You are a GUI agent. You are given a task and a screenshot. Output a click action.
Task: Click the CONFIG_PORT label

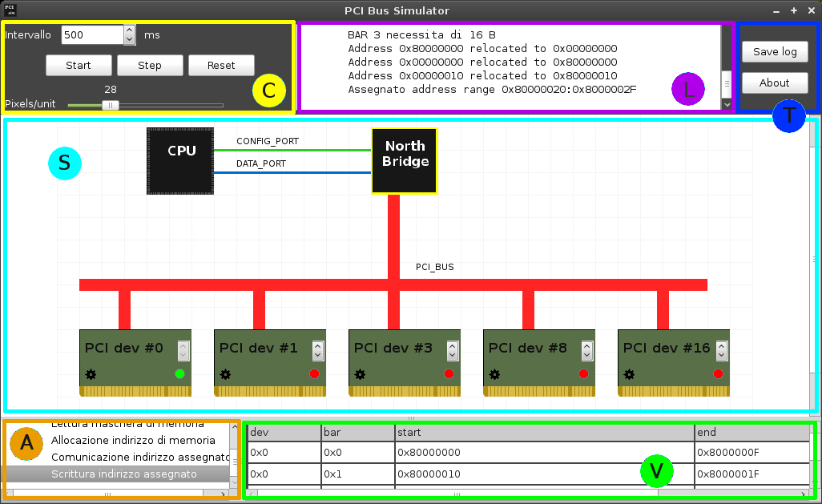(268, 141)
